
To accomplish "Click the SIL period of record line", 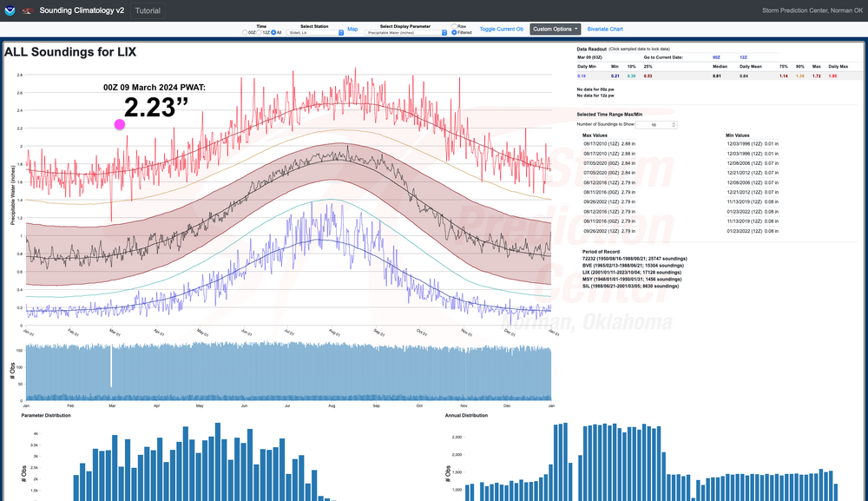I will pyautogui.click(x=630, y=287).
